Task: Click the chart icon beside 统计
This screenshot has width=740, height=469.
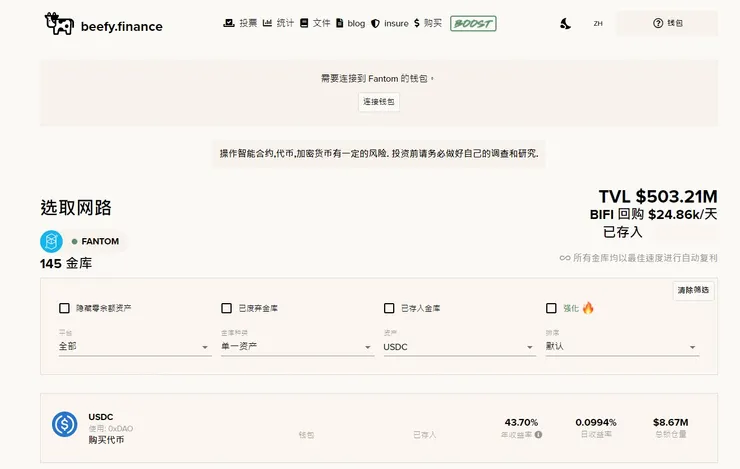Action: pyautogui.click(x=267, y=23)
